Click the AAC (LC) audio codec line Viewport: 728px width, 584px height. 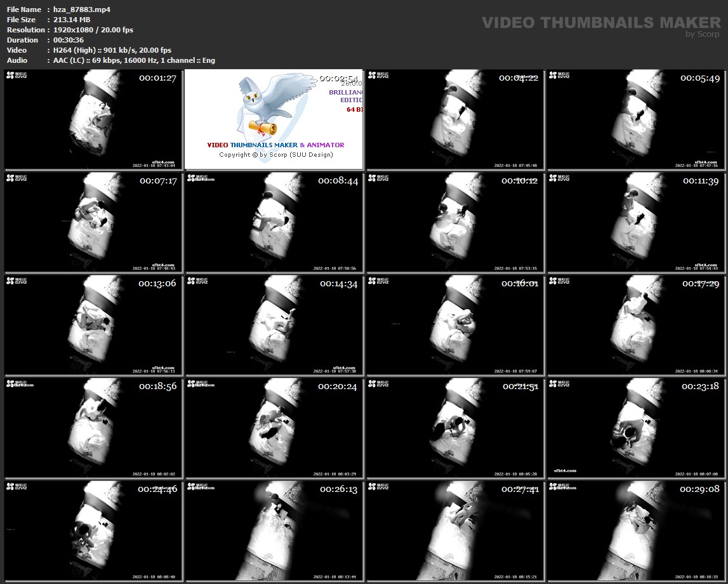pyautogui.click(x=134, y=60)
